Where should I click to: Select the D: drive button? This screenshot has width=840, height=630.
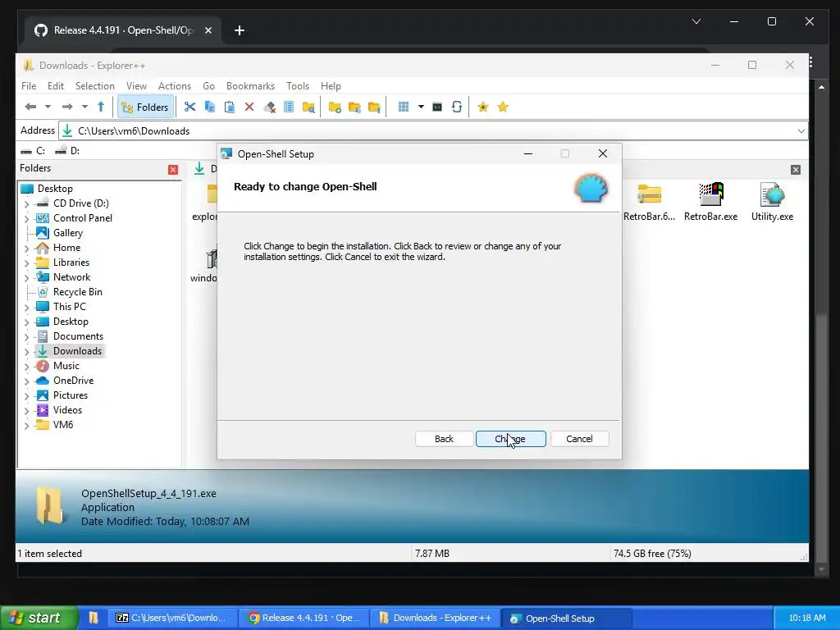[67, 151]
